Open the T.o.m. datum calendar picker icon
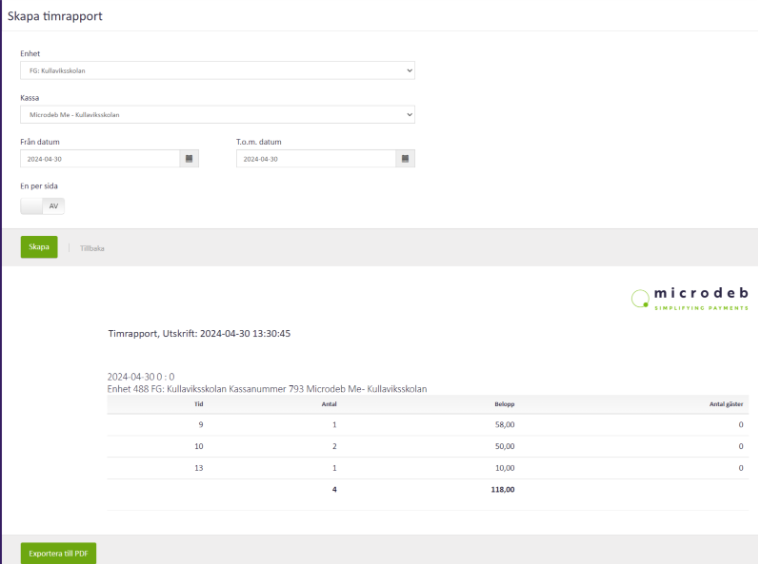This screenshot has width=759, height=564. (405, 159)
